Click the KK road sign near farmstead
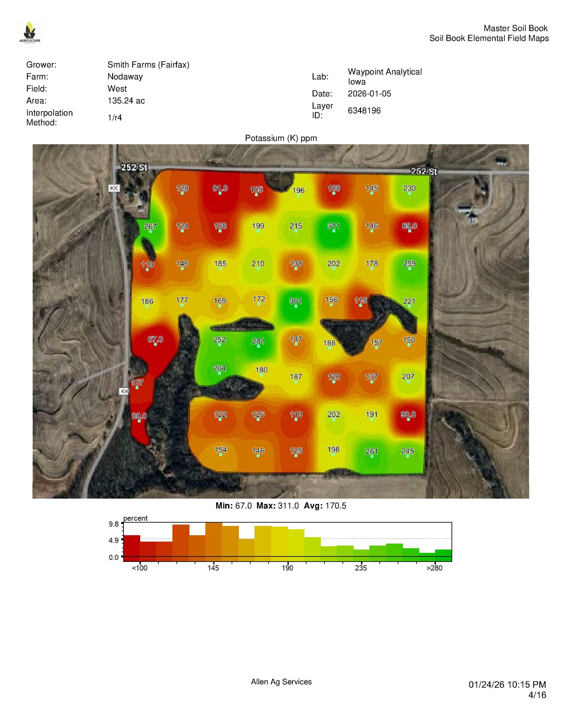 point(114,188)
